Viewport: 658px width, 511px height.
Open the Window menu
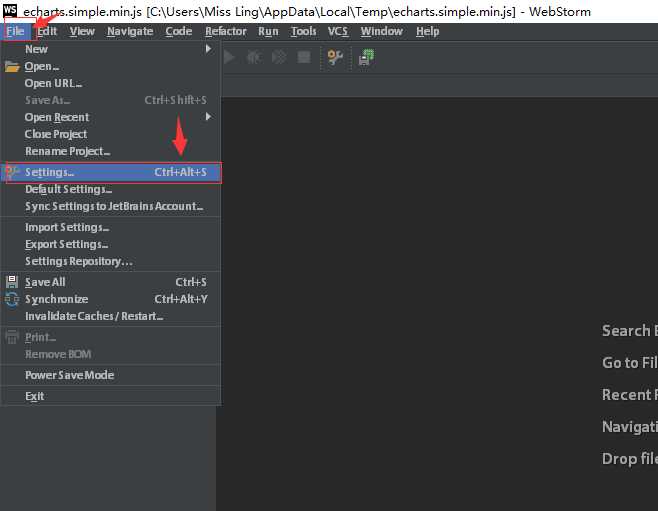point(381,31)
